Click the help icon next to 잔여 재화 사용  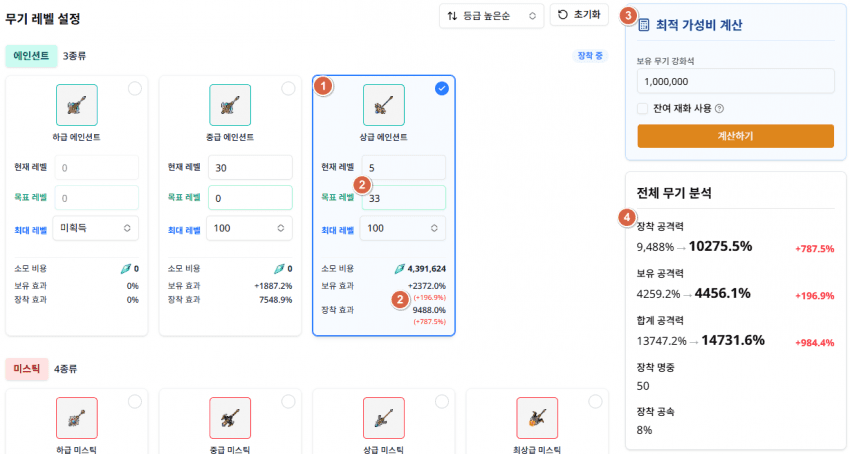point(719,108)
